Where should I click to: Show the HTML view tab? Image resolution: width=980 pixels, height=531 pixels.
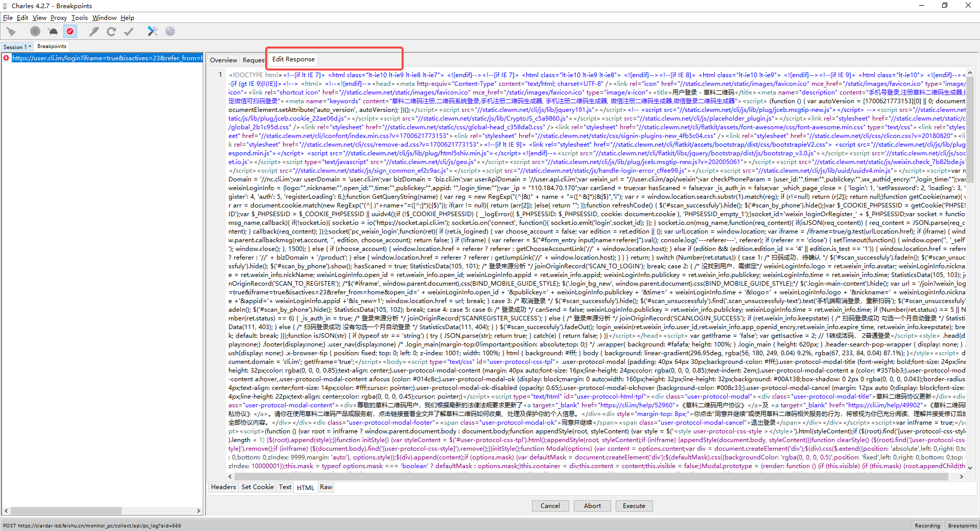306,488
